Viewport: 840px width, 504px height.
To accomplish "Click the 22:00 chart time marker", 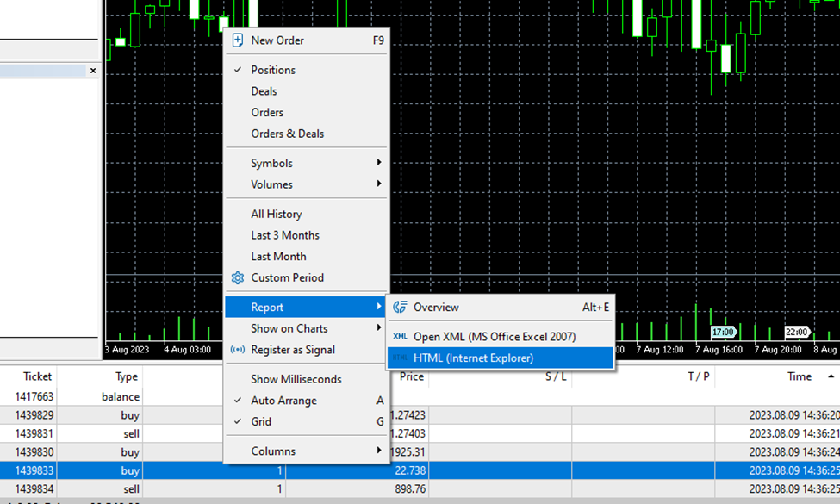I will point(796,332).
